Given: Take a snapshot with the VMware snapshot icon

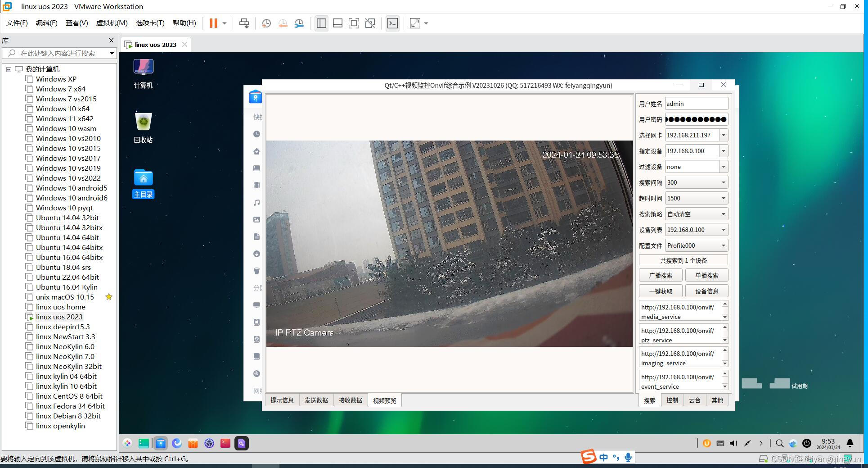Looking at the screenshot, I should (x=265, y=23).
